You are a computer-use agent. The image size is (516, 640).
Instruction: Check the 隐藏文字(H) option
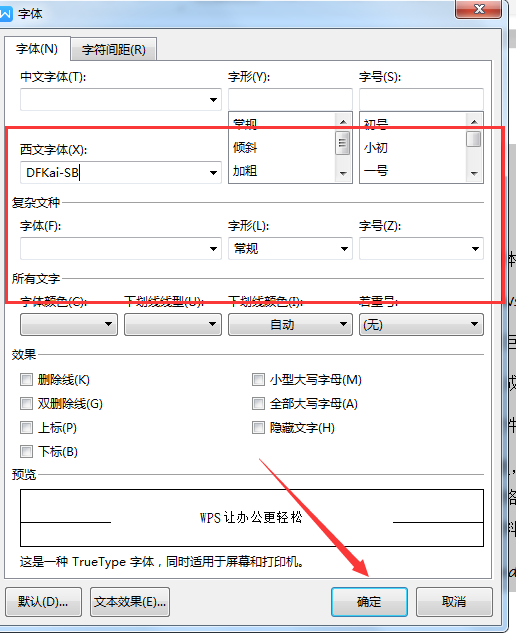(258, 428)
